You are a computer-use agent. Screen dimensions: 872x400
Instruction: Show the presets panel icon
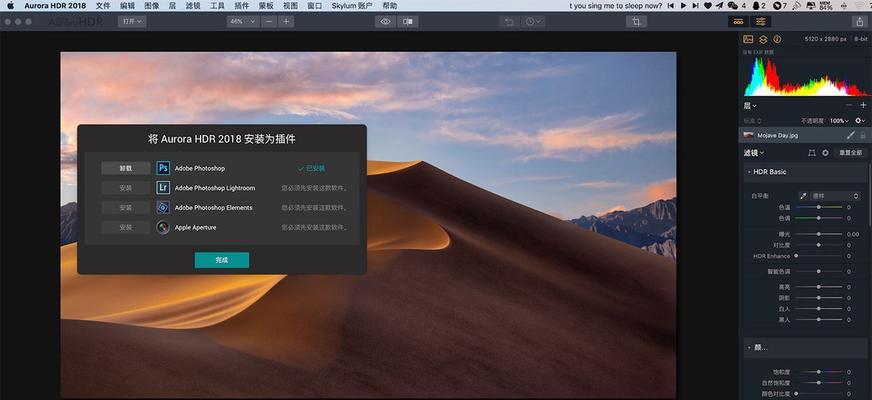738,22
